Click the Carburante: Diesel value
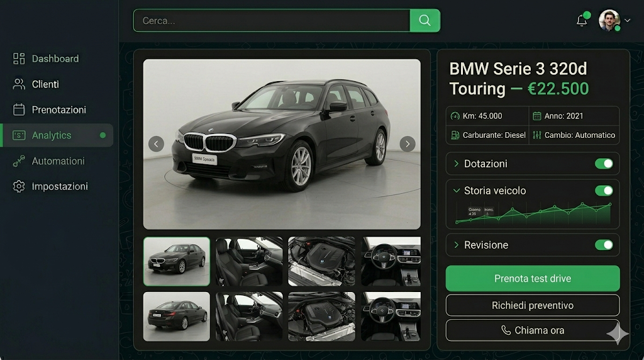This screenshot has width=644, height=360. pos(494,135)
